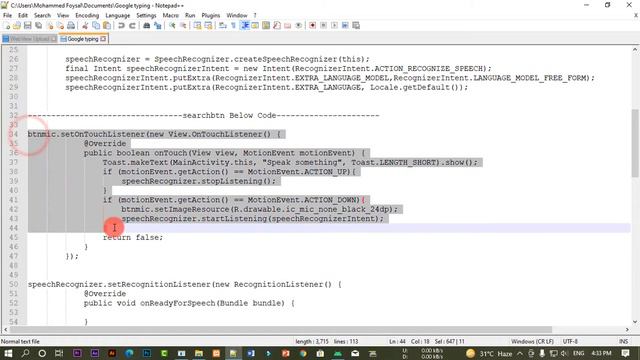
Task: Stop macro recording toolbar button
Action: click(x=323, y=25)
